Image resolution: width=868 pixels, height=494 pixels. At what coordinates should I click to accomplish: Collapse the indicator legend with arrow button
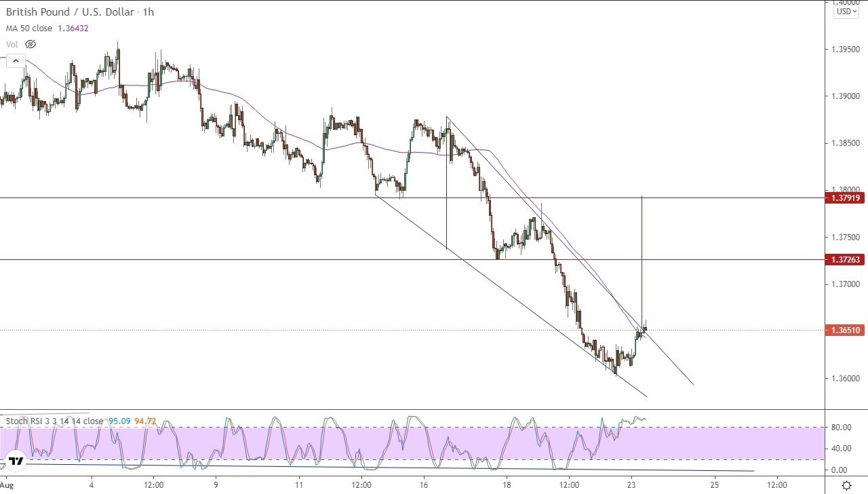16,61
